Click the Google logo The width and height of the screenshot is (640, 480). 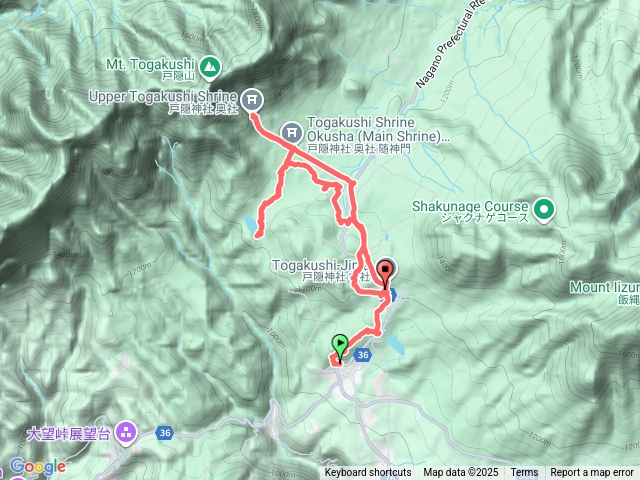coord(38,467)
